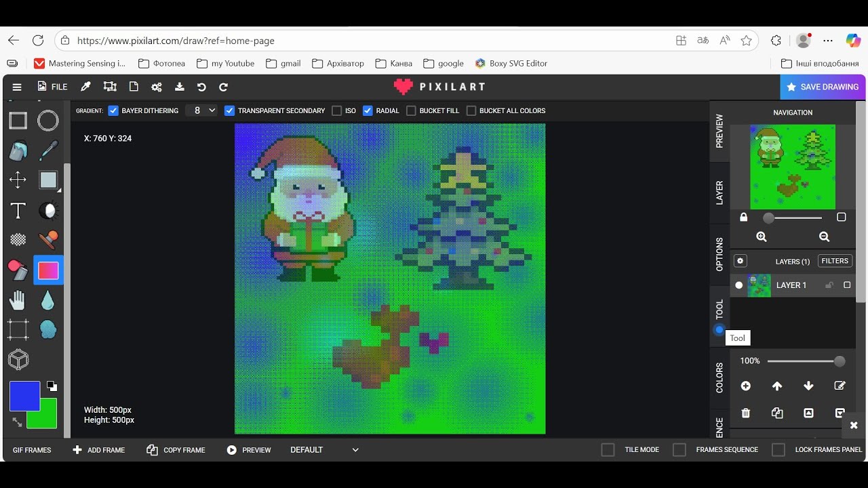Uncheck Bayer Dithering checkbox

pos(113,110)
